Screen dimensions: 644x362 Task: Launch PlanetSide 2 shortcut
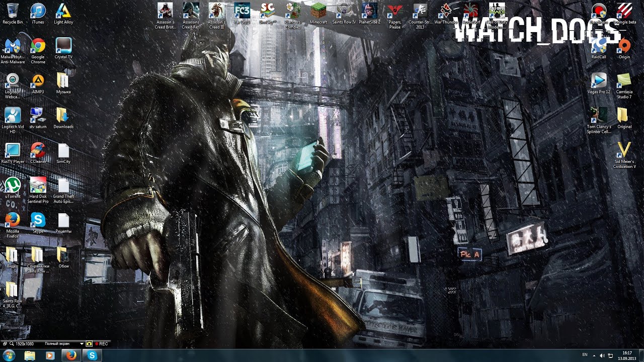(x=369, y=14)
